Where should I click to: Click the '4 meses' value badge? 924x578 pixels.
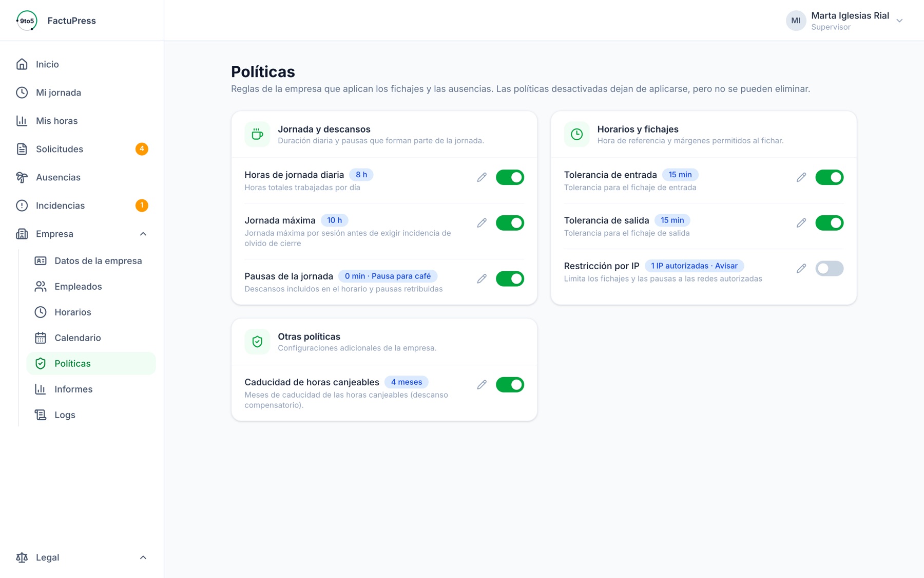[407, 382]
